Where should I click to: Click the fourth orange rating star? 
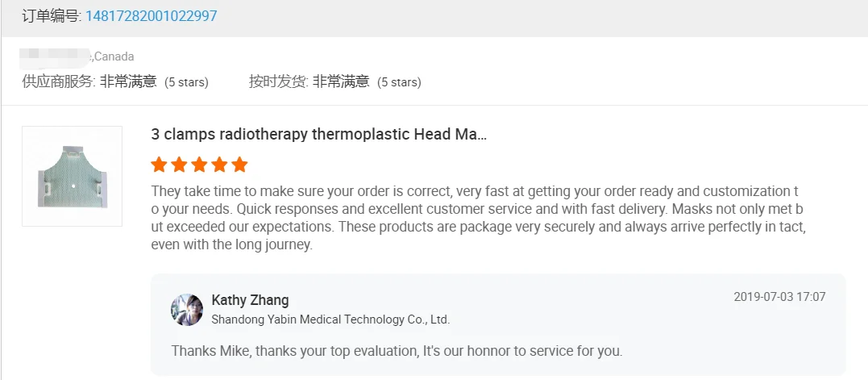[x=219, y=165]
